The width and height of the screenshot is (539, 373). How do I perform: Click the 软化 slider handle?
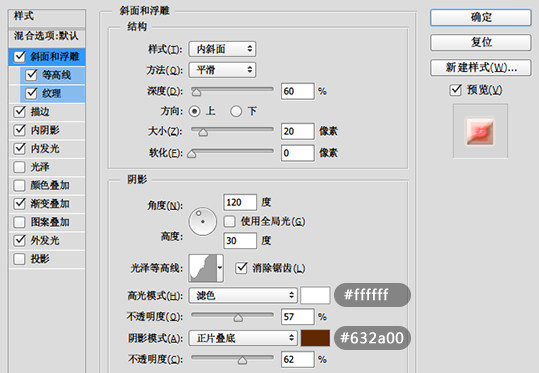191,154
